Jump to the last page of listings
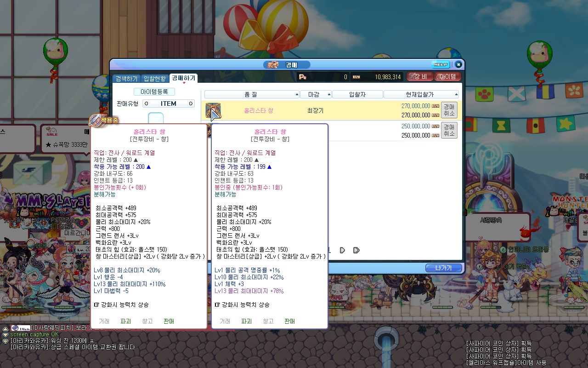Image resolution: width=588 pixels, height=368 pixels. point(356,250)
